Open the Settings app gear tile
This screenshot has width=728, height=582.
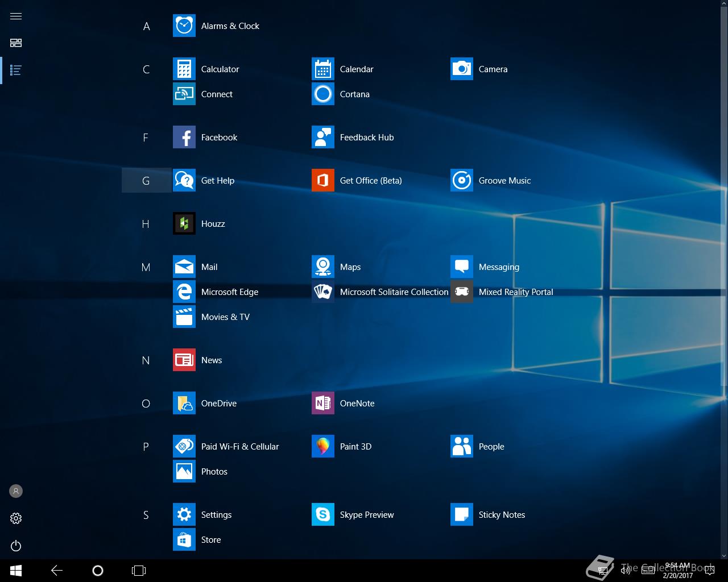pos(184,514)
